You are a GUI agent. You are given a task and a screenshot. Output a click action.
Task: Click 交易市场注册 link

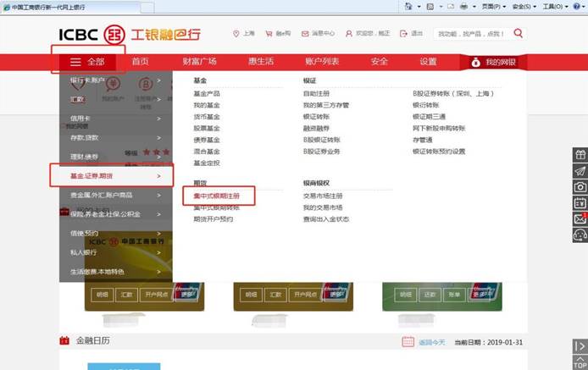(323, 196)
